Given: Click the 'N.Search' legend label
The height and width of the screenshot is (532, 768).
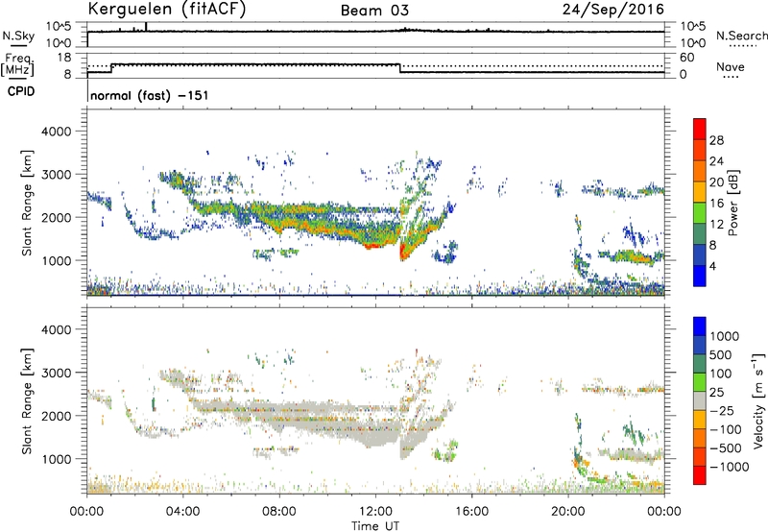Looking at the screenshot, I should pyautogui.click(x=742, y=36).
